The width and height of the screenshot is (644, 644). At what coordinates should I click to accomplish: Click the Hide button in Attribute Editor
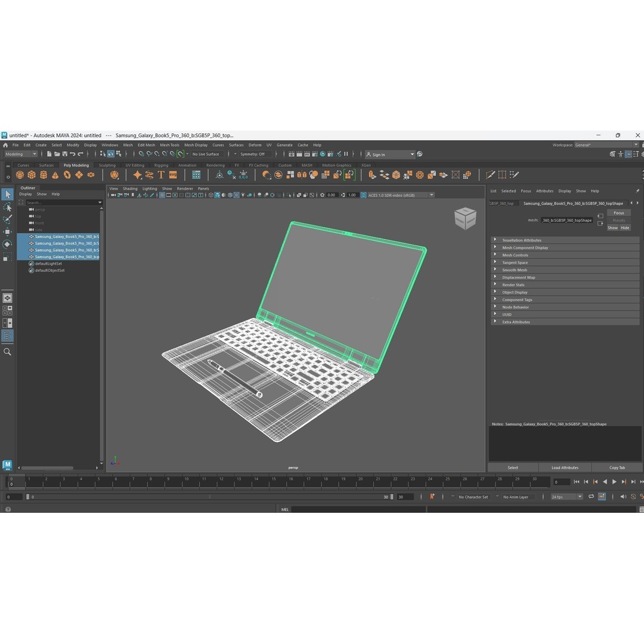[625, 228]
